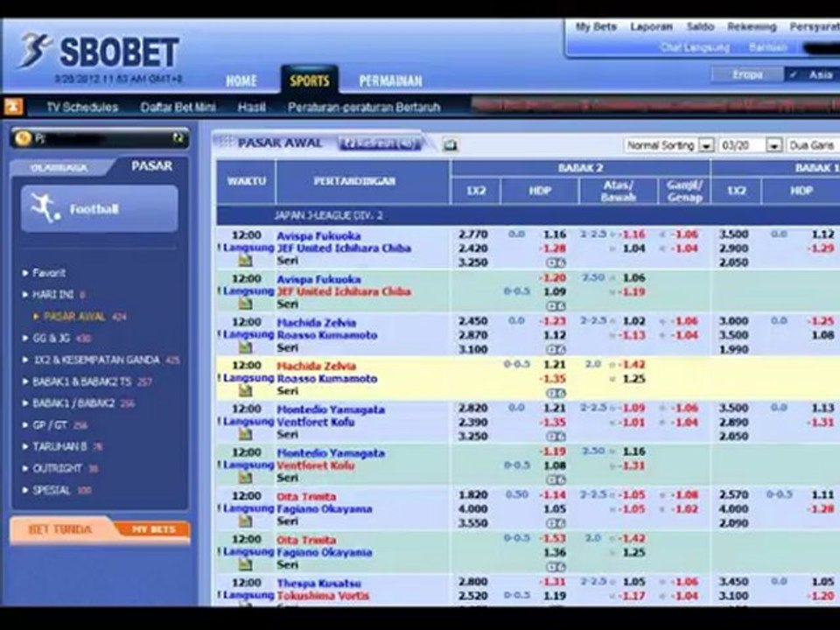Viewport: 840px width, 630px height.
Task: Click odds 1.820 for Oita Trinita
Action: click(473, 495)
